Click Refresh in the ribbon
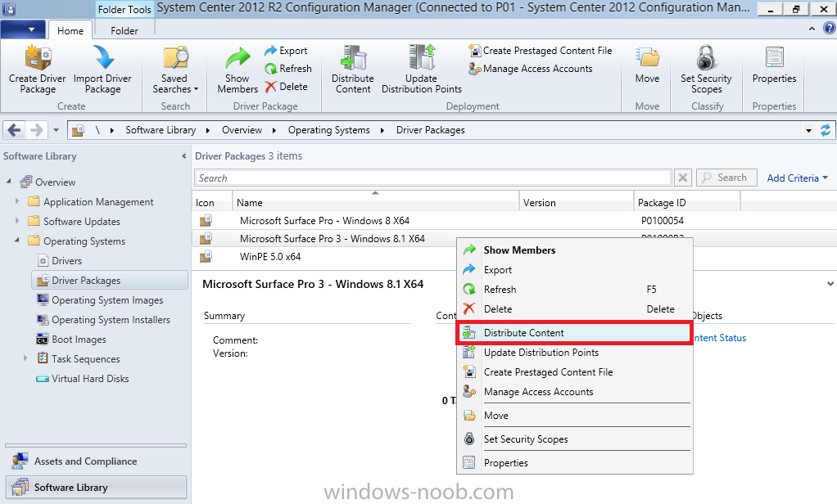Screen dimensions: 837x504 click(x=288, y=69)
